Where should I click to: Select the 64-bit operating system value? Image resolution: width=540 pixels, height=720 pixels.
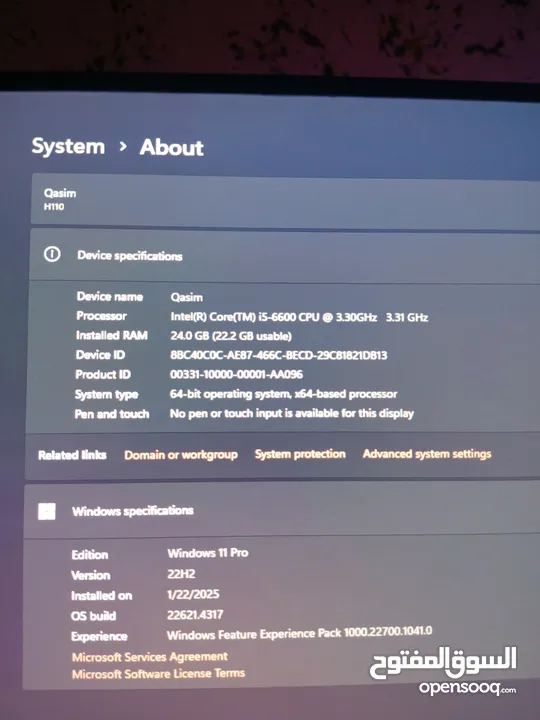pos(283,394)
